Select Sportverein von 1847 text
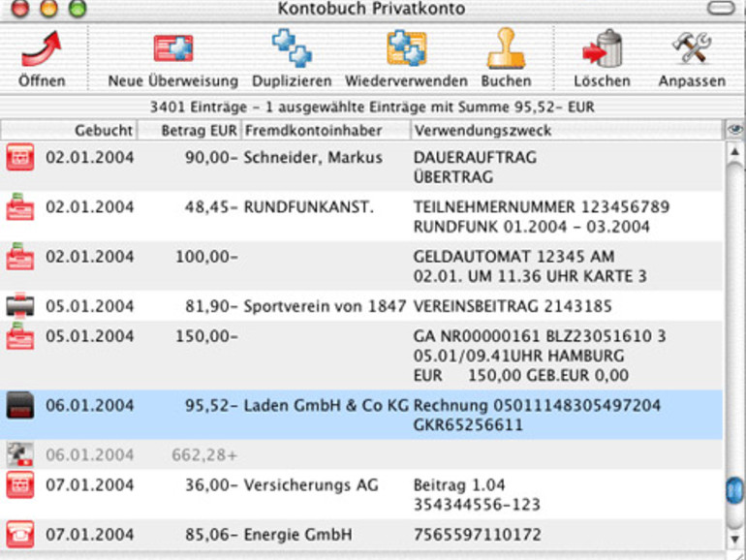This screenshot has height=560, width=746. pos(325,306)
